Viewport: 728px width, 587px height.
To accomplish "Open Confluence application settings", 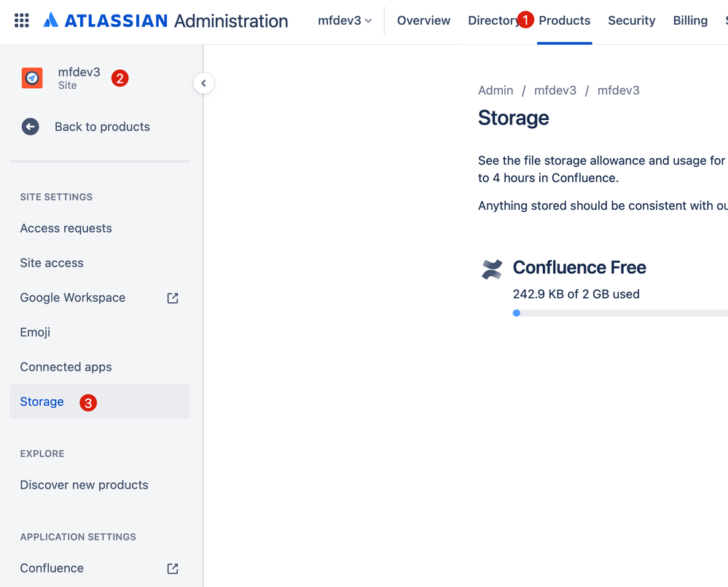I will [99, 568].
